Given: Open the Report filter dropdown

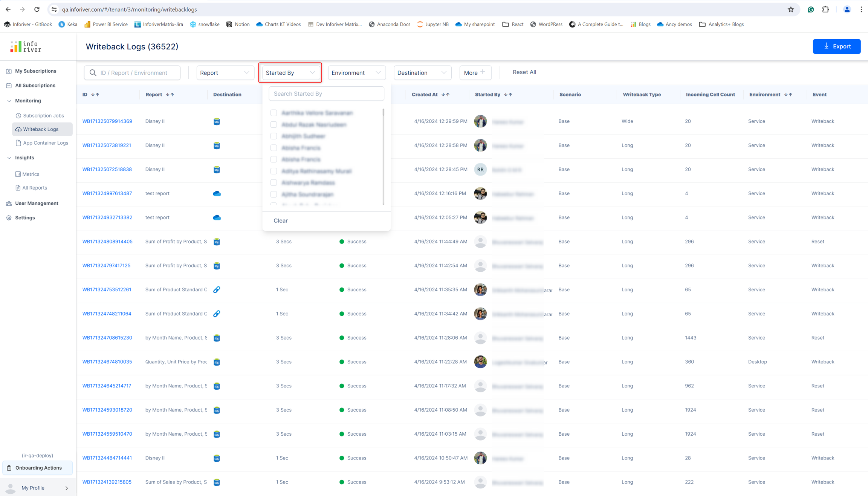Looking at the screenshot, I should (225, 73).
